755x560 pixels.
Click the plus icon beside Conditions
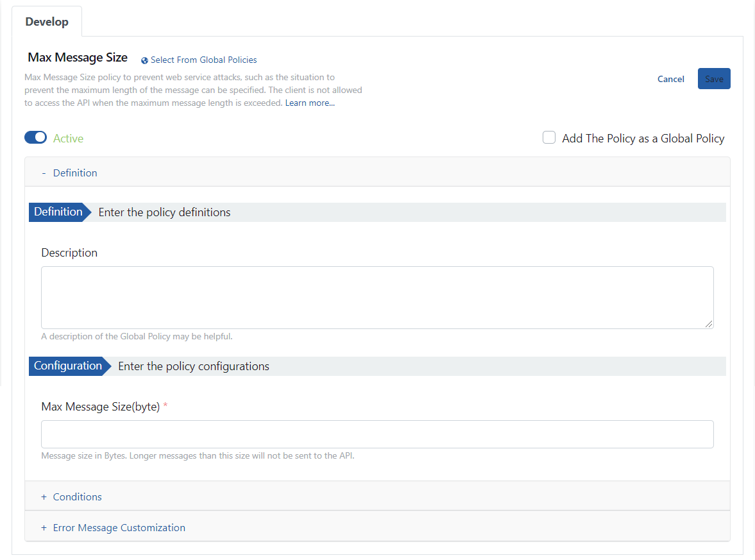(44, 497)
